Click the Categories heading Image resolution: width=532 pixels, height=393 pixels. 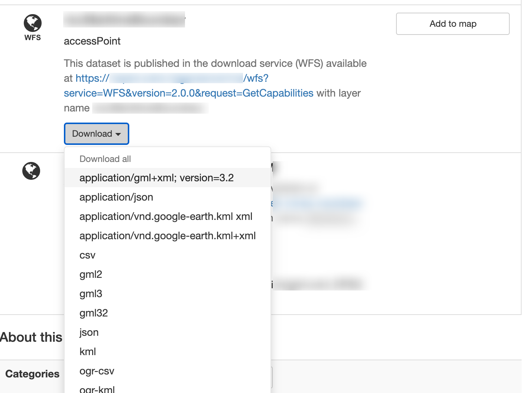(x=32, y=374)
